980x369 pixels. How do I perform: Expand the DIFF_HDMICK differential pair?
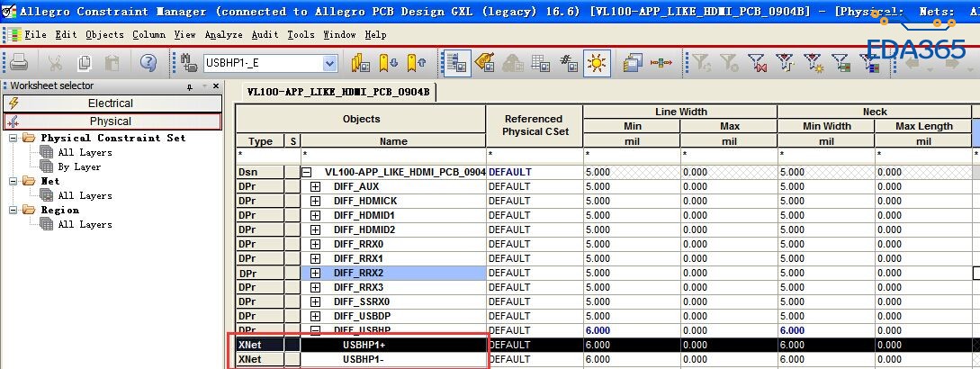coord(315,201)
